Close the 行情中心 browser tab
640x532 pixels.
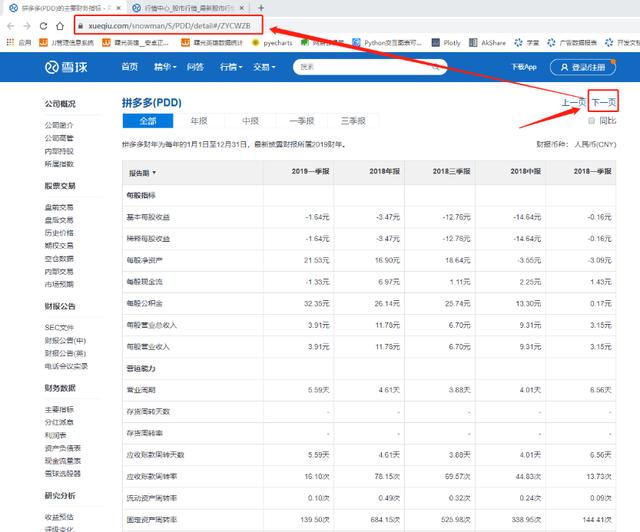pos(242,8)
